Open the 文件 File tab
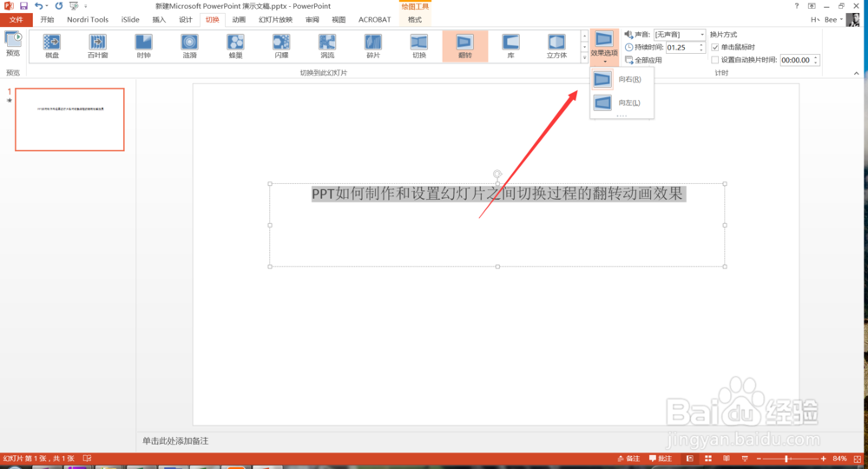This screenshot has width=868, height=469. [16, 19]
